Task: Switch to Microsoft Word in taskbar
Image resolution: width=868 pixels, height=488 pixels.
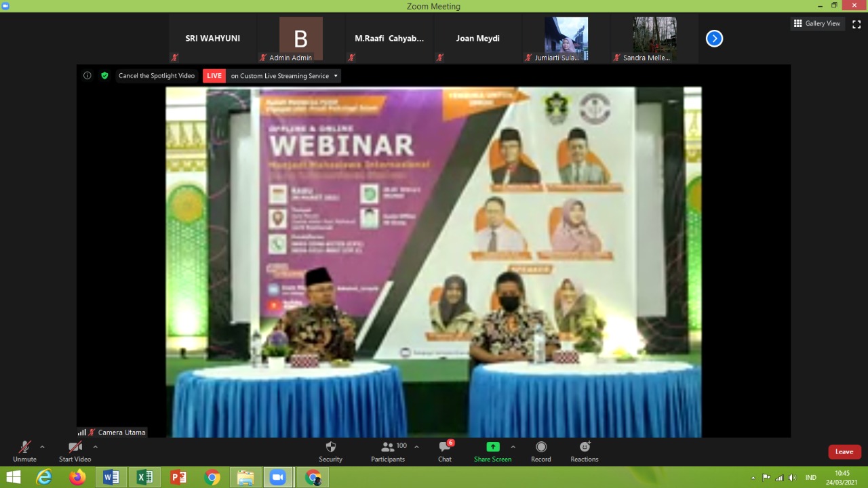Action: 111,477
